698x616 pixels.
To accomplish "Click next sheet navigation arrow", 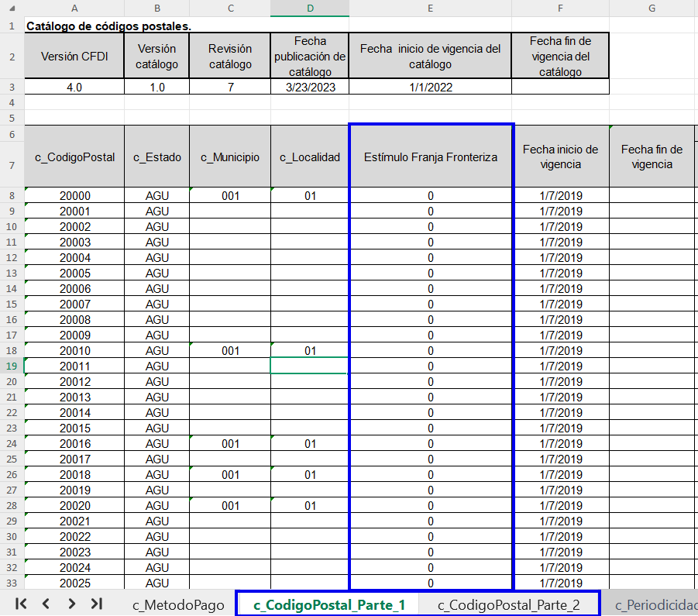I will tap(71, 604).
